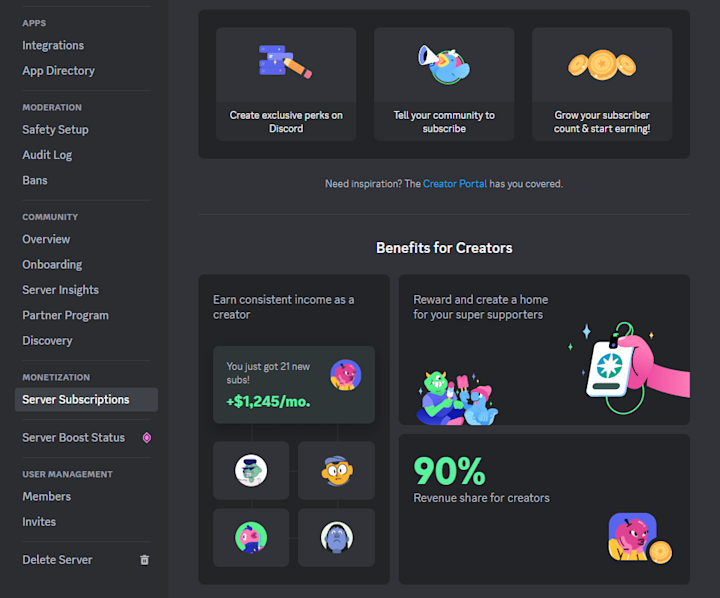The image size is (720, 598).
Task: Click the MONETIZATION section header
Action: [x=56, y=378]
